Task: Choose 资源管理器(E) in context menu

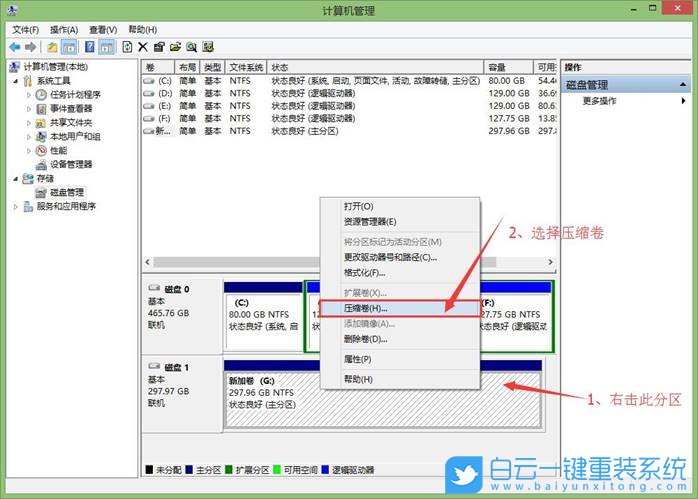Action: coord(400,222)
